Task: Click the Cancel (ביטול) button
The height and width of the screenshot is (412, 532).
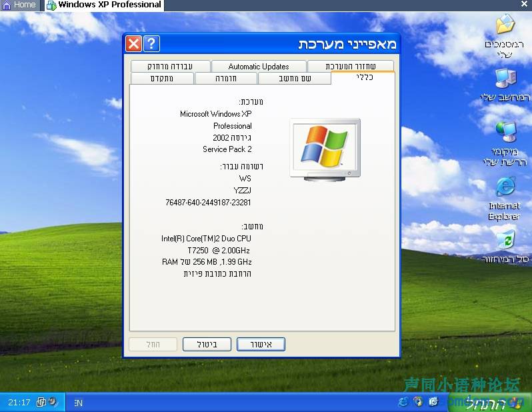Action: (207, 345)
